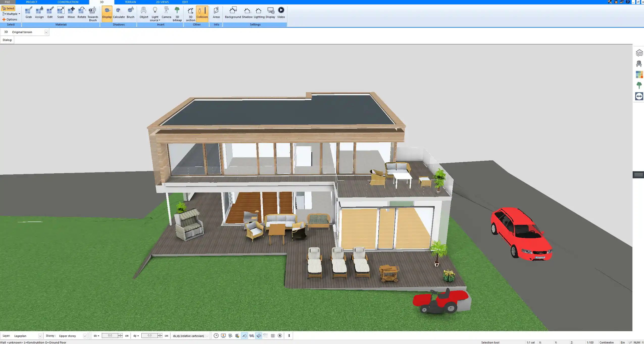The width and height of the screenshot is (644, 344).
Task: Expand the Storey selection dropdown
Action: [x=85, y=336]
